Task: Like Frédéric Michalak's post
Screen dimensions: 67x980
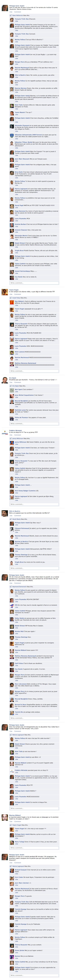Action: [x=11, y=435]
